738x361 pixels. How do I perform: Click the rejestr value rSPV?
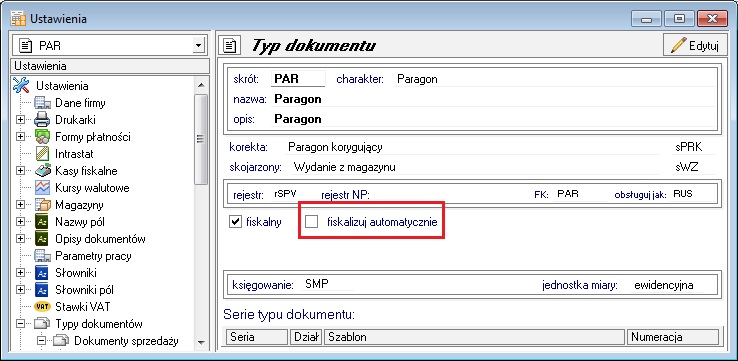pyautogui.click(x=285, y=193)
